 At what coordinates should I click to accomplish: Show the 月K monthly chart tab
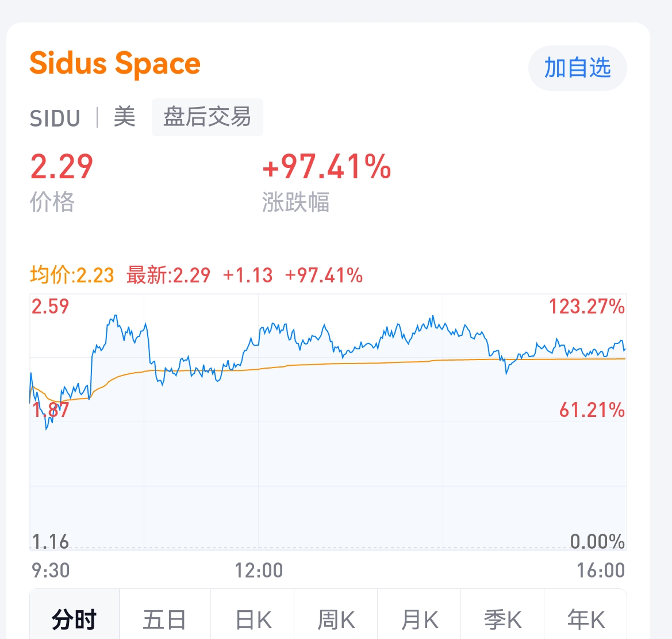click(420, 620)
